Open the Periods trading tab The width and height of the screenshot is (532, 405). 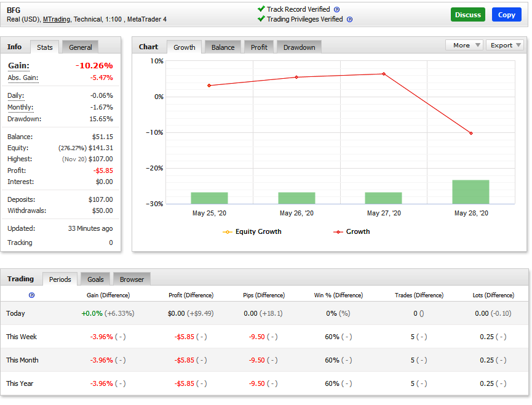pos(60,279)
